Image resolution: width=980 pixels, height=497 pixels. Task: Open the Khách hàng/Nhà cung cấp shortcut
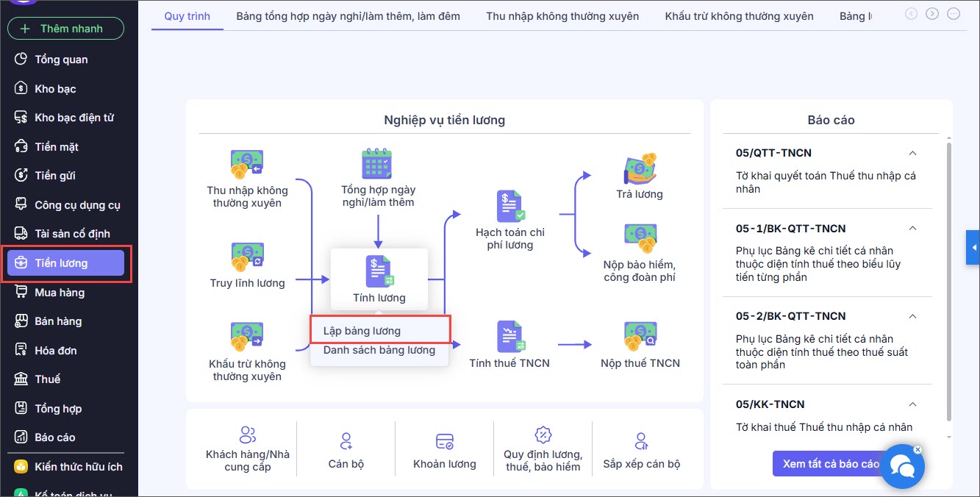[x=248, y=450]
